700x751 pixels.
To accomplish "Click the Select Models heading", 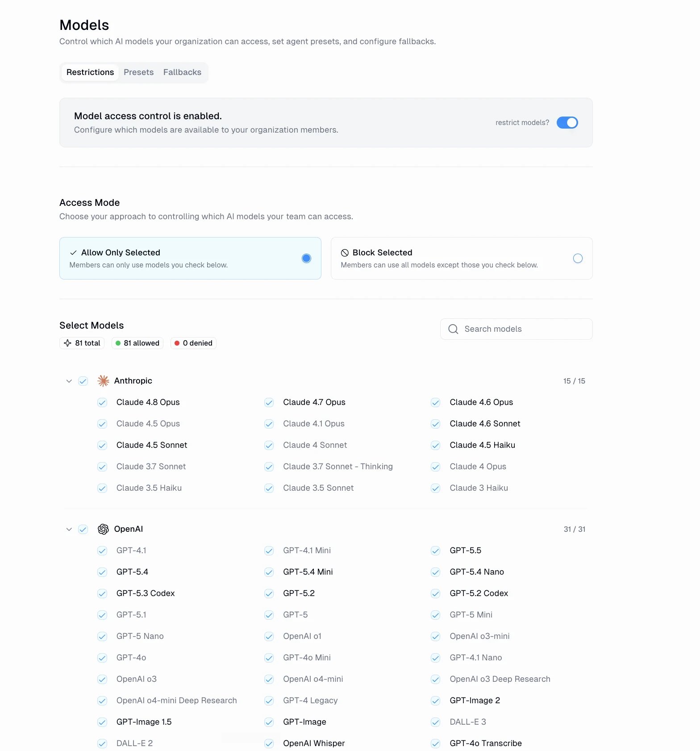I will point(92,325).
